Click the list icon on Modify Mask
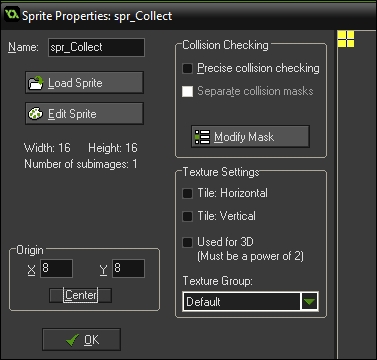 (202, 137)
